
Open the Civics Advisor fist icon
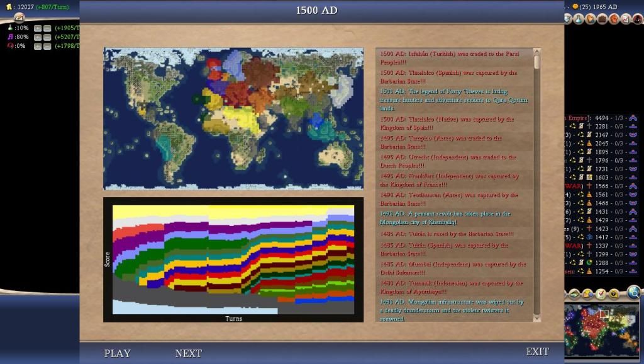tap(614, 18)
